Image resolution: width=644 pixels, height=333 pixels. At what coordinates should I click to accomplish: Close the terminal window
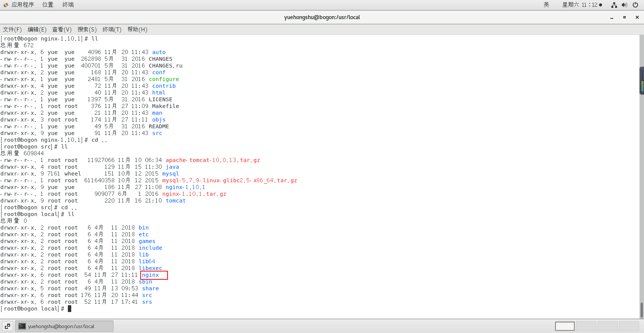(x=637, y=17)
